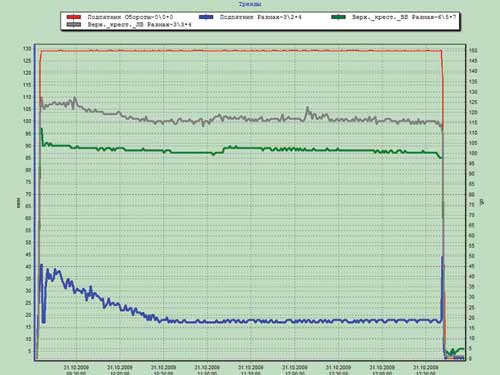Click the gray curve's spike near 12:00
This screenshot has width=500, height=375.
point(307,108)
